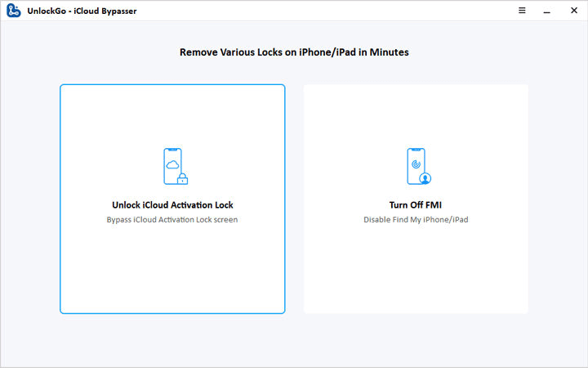
Task: Click the user badge on the FMI icon
Action: pyautogui.click(x=425, y=177)
